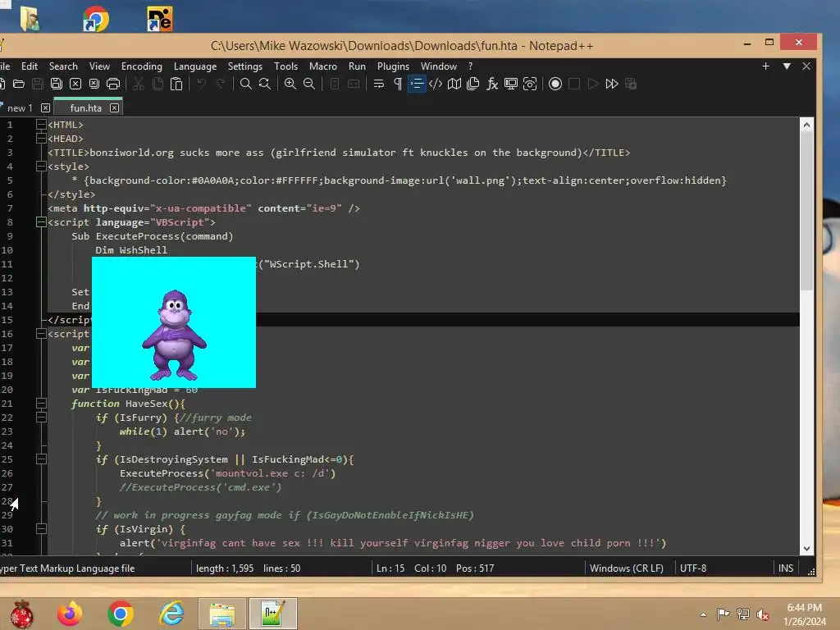Open the Encoding menu
The width and height of the screenshot is (840, 630).
(141, 66)
